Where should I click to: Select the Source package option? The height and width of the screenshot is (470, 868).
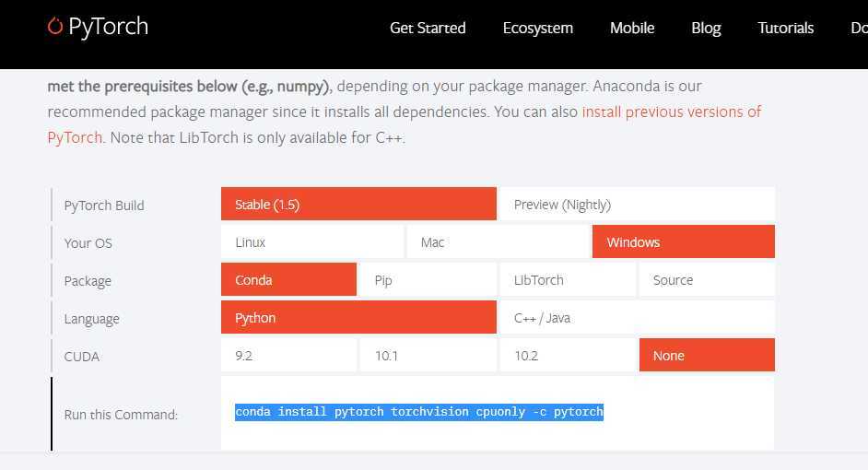(x=707, y=279)
